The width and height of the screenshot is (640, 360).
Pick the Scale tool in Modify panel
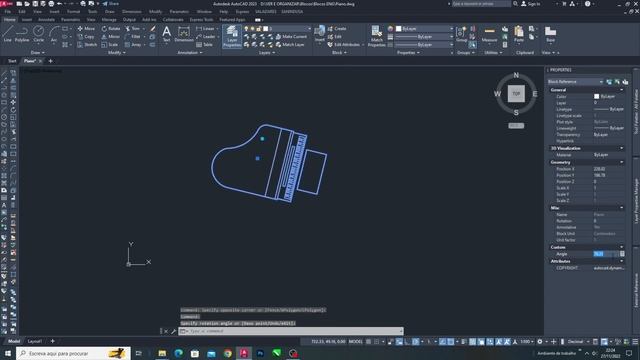[109, 44]
